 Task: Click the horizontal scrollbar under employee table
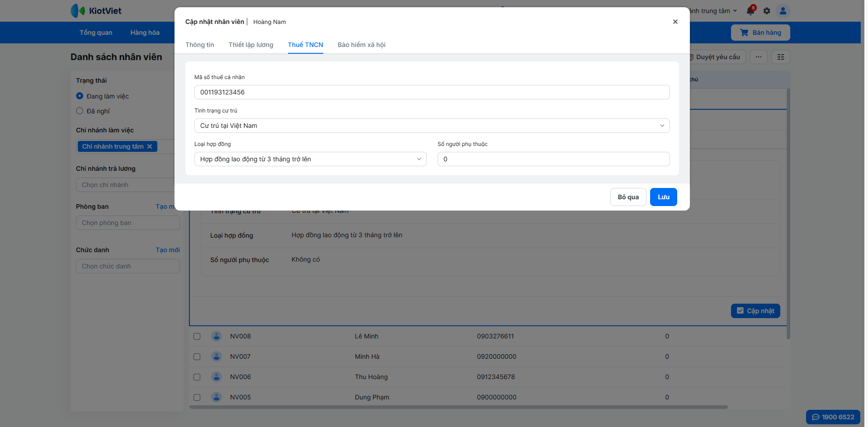[458, 407]
